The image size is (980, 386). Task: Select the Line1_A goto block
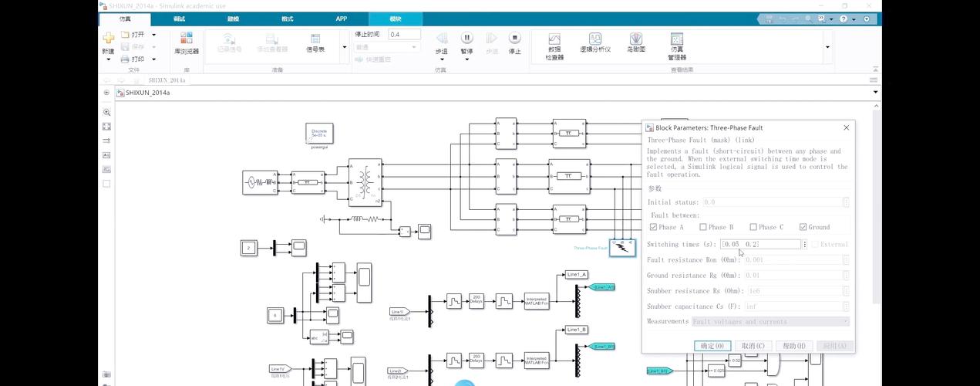pos(577,274)
